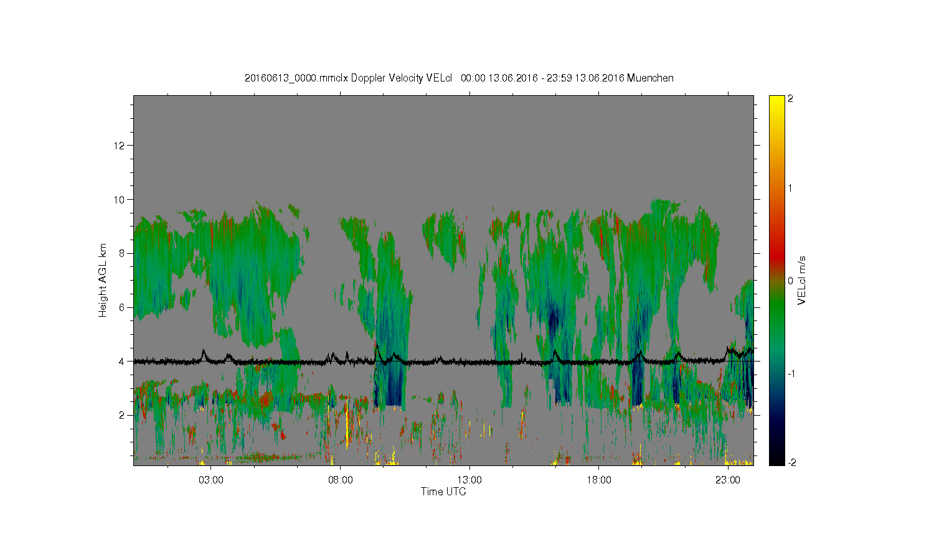The width and height of the screenshot is (934, 560).
Task: Click the '03:00' time axis tick label
Action: pos(211,480)
